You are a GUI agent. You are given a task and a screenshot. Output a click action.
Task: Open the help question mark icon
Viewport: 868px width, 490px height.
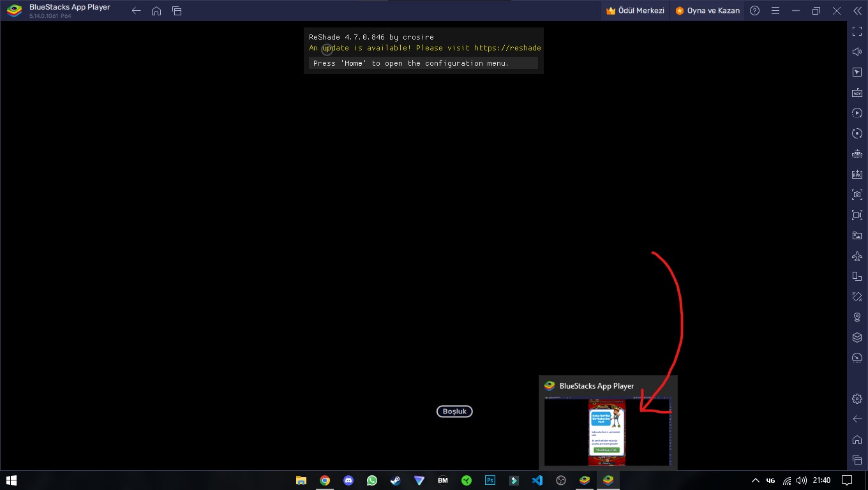click(x=755, y=11)
